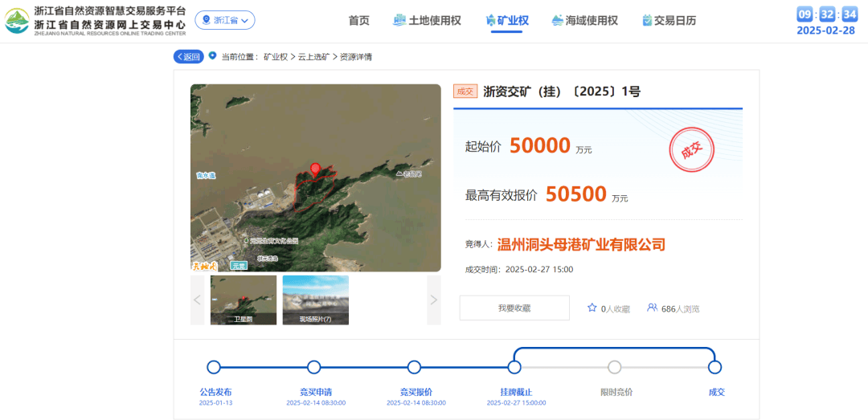Viewport: 868px width, 420px height.
Task: Click the 挂牌截止 timeline node
Action: 514,367
